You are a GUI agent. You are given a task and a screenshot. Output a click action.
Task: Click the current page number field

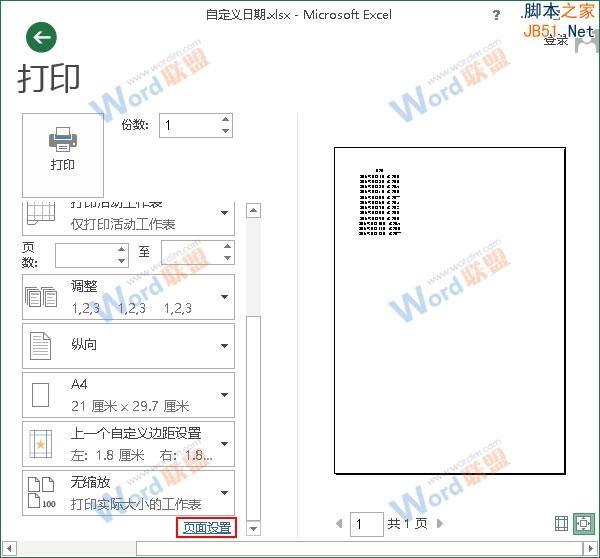click(367, 524)
